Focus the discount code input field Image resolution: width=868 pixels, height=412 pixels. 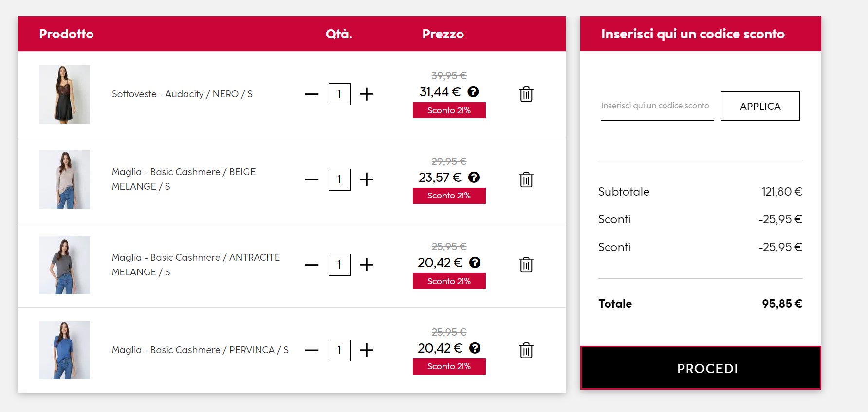[657, 106]
